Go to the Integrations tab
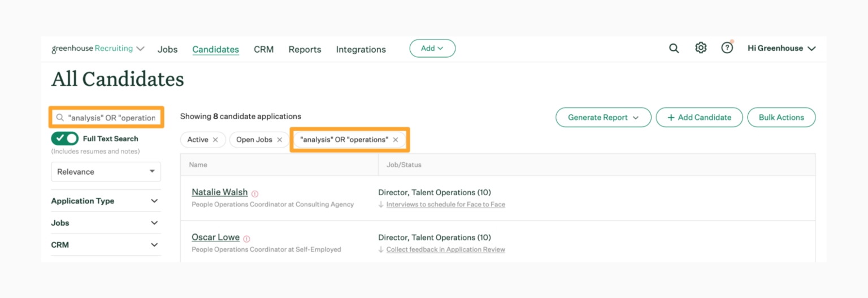The image size is (868, 298). click(x=361, y=49)
